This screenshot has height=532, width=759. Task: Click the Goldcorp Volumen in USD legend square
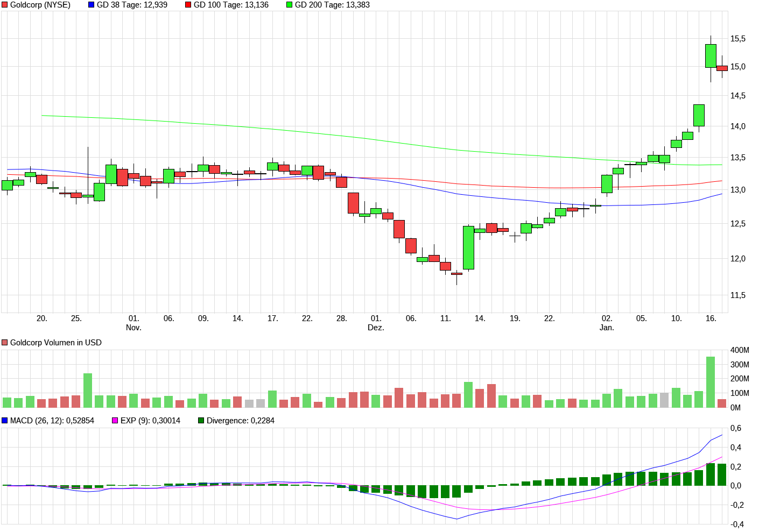coord(4,342)
